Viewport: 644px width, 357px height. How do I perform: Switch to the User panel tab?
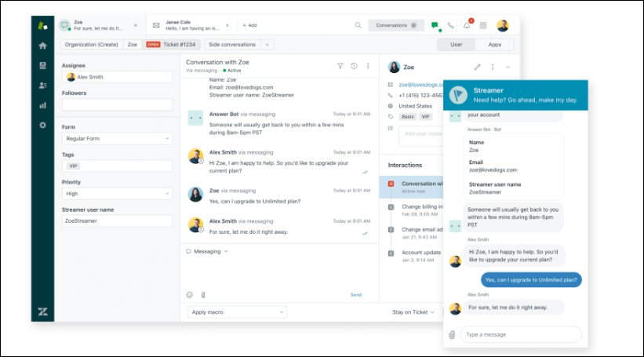click(x=457, y=45)
